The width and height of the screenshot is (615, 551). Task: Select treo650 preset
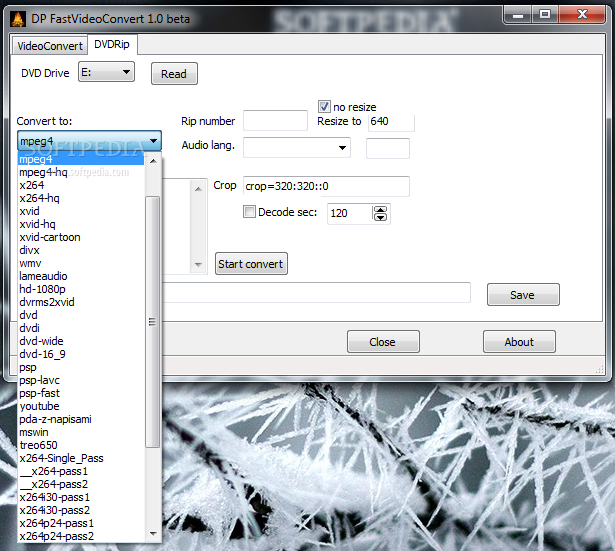81,445
